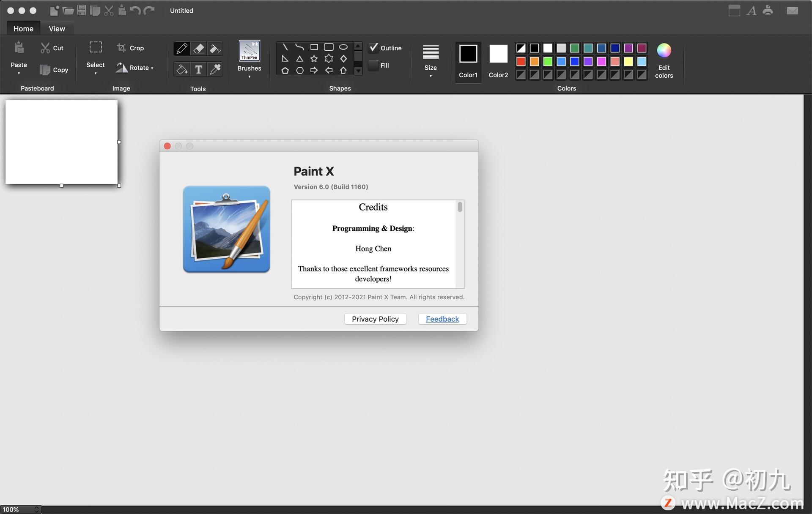The image size is (812, 514).
Task: Choose the rounded rectangle shape
Action: tap(329, 47)
